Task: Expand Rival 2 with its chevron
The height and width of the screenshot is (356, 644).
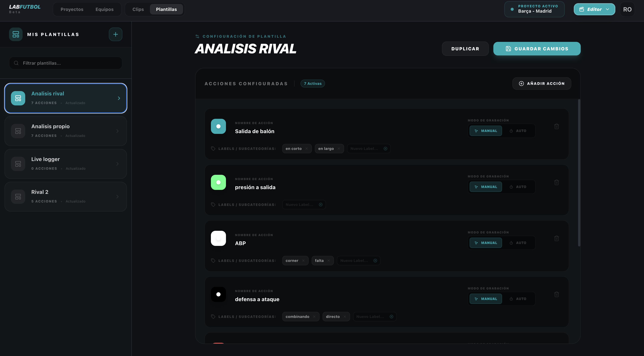Action: pyautogui.click(x=118, y=196)
